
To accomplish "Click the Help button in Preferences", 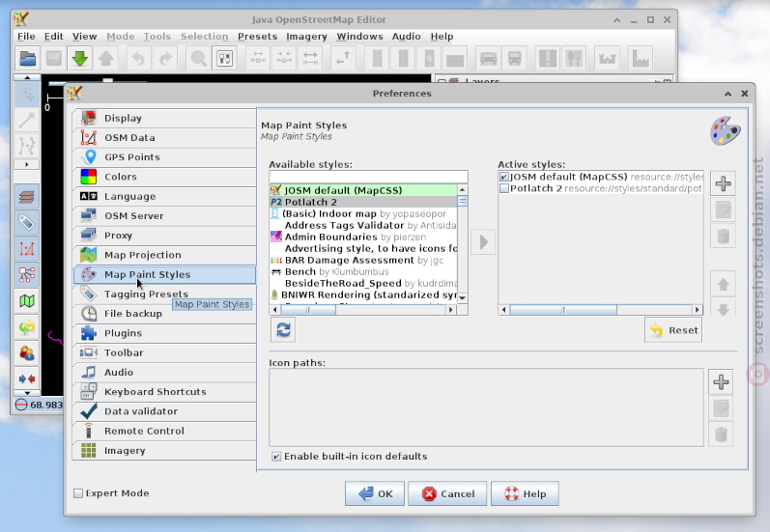I will point(525,493).
